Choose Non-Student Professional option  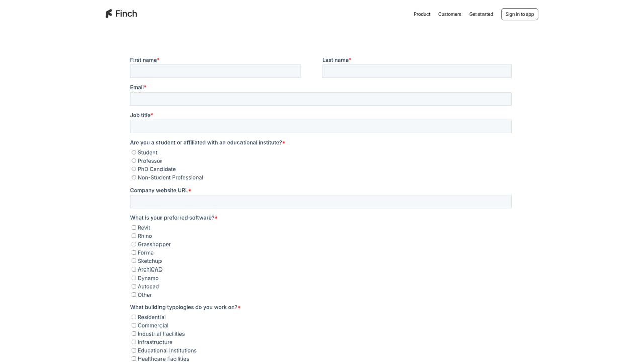click(x=134, y=177)
